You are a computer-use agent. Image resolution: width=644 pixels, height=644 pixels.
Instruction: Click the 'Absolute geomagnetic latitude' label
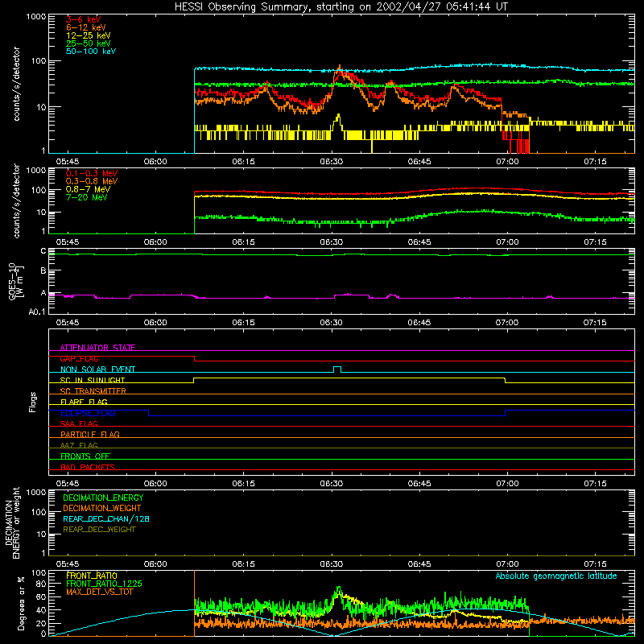click(x=556, y=576)
